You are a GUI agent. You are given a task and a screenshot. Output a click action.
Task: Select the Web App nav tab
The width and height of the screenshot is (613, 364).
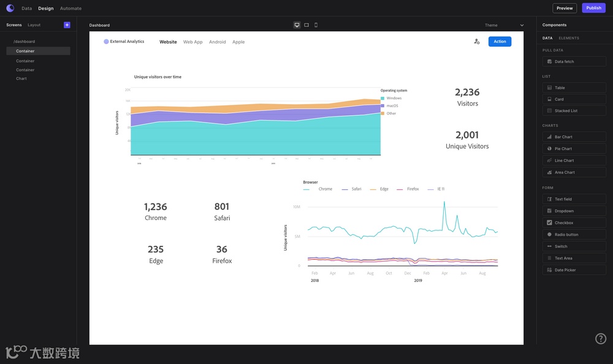pyautogui.click(x=192, y=42)
